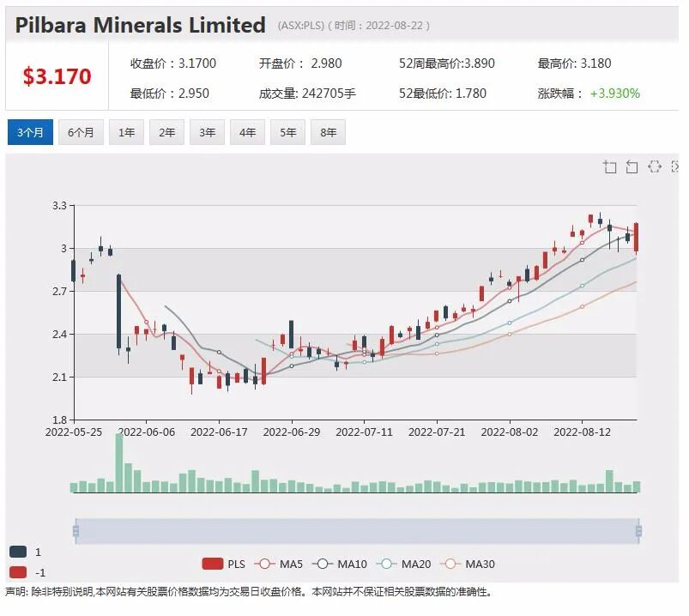689x616 pixels.
Task: Choose the 2年 range tab
Action: [167, 132]
